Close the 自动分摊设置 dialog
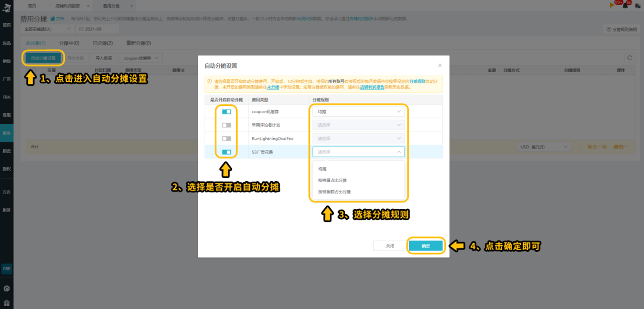644x309 pixels. coord(440,65)
